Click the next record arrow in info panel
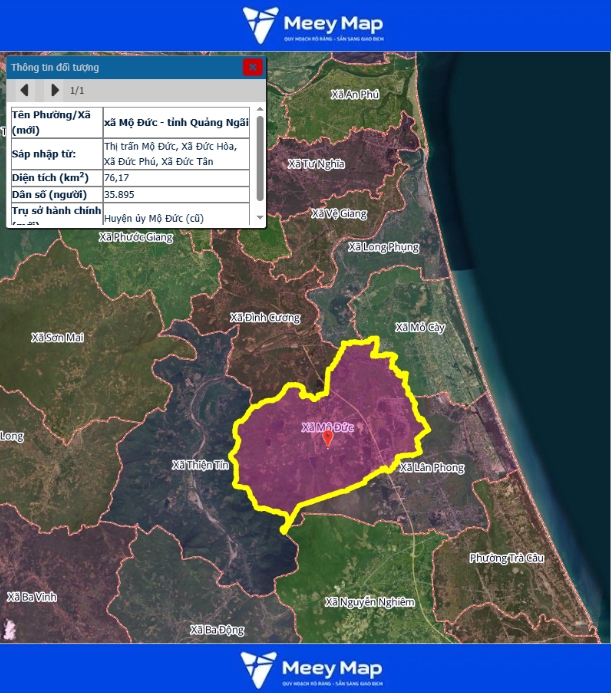Viewport: 611px width, 693px height. [x=55, y=90]
